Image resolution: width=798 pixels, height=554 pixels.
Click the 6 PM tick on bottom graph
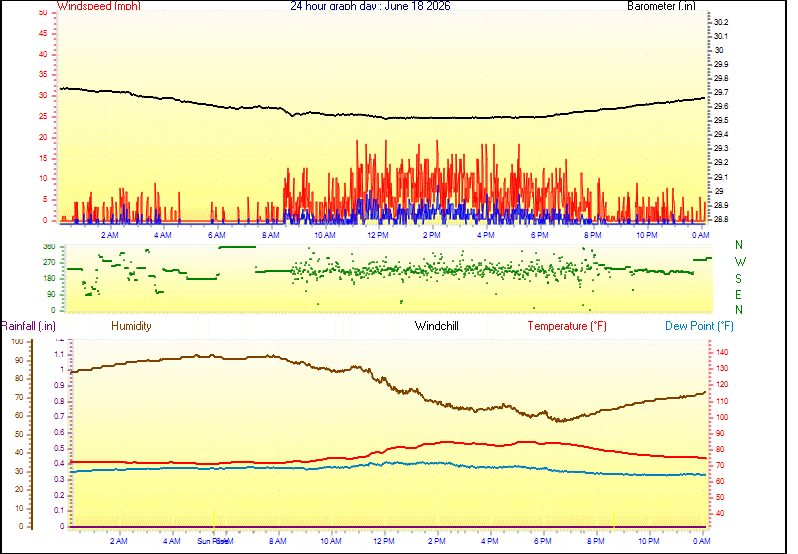543,541
